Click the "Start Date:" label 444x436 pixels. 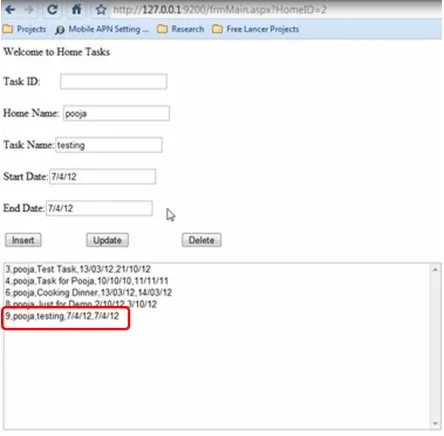(26, 176)
